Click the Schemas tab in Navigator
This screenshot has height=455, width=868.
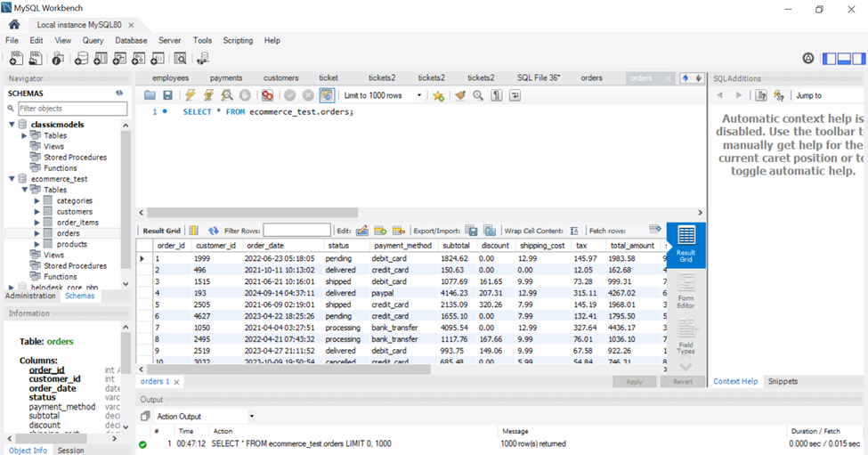point(79,296)
